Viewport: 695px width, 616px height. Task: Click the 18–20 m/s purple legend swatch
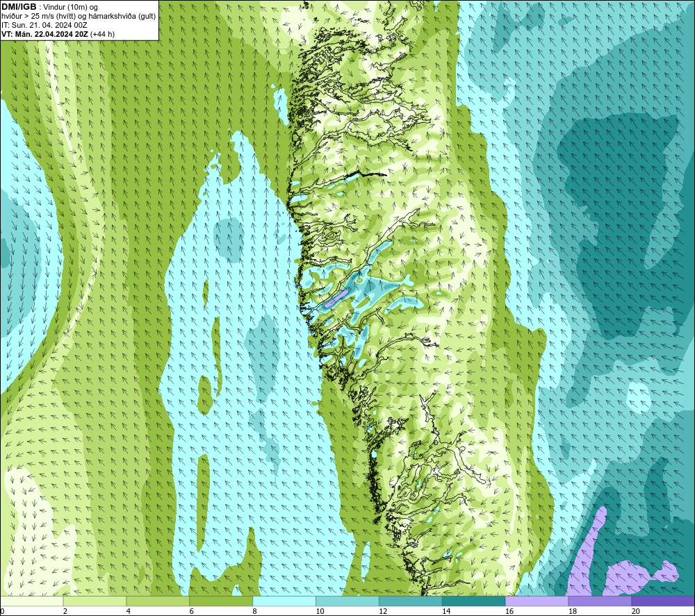600,601
